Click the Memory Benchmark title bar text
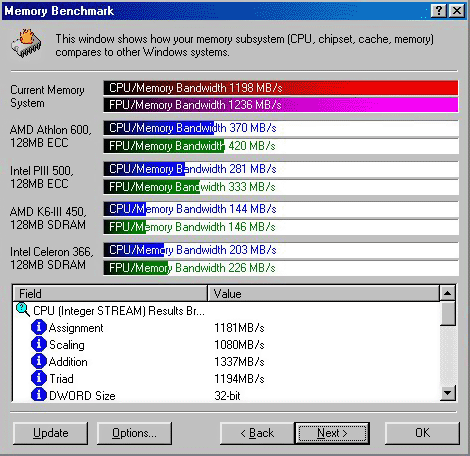 [x=59, y=11]
